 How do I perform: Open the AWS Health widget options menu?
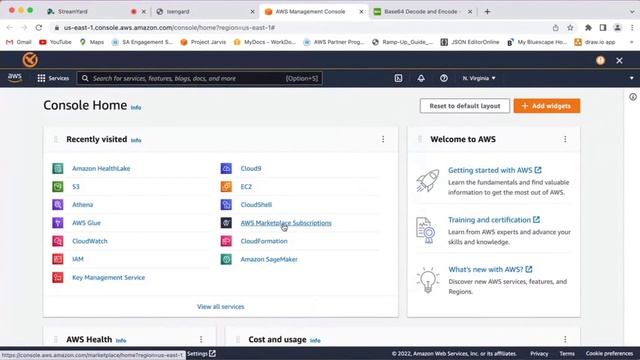click(x=201, y=339)
